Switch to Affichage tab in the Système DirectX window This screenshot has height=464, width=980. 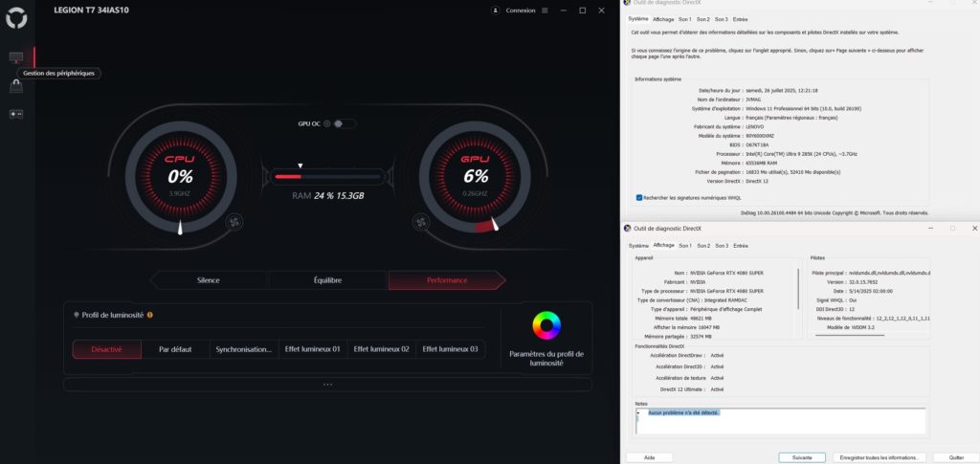click(x=662, y=19)
